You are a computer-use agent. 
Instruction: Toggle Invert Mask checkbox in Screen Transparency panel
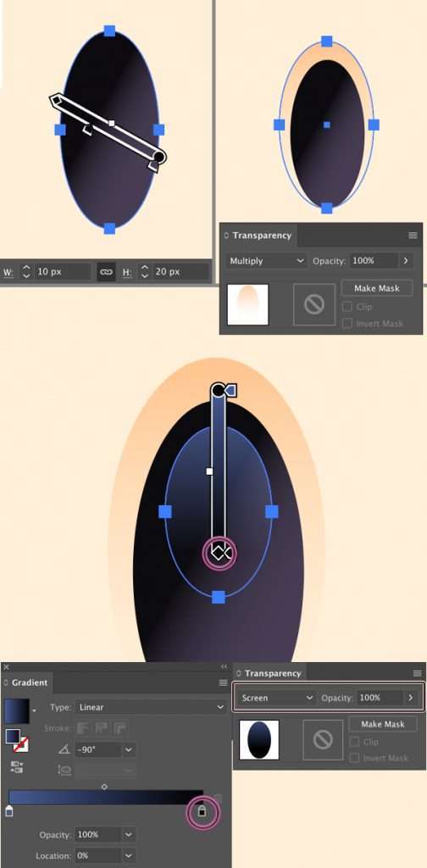tap(354, 758)
